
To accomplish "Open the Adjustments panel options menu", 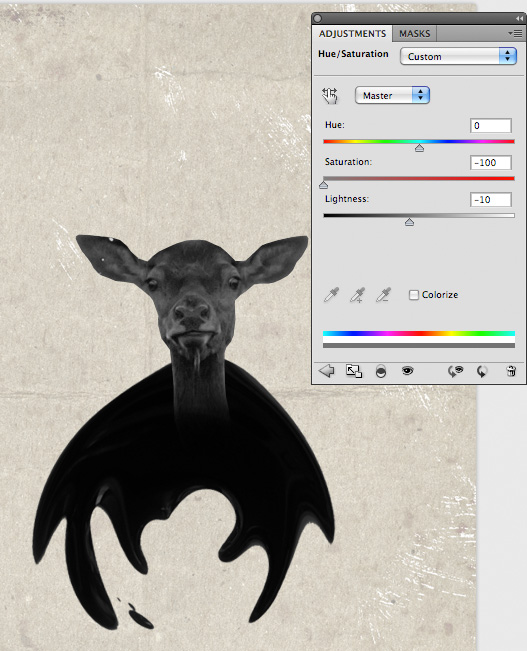I will (515, 33).
